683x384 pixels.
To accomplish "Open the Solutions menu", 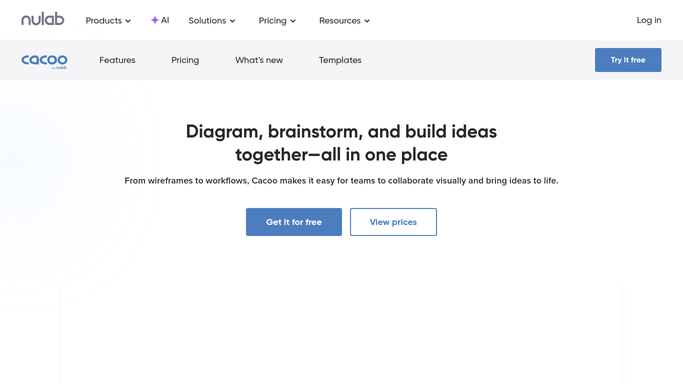I will [212, 20].
